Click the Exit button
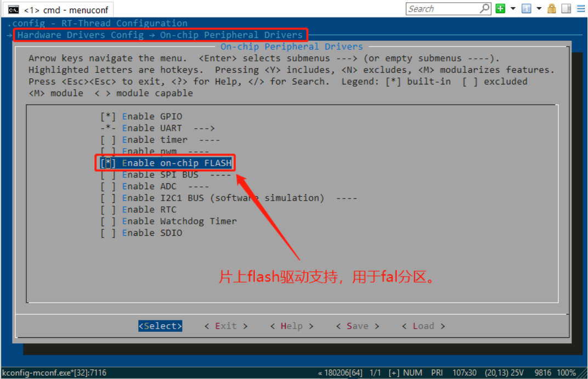The width and height of the screenshot is (588, 379). (x=226, y=326)
